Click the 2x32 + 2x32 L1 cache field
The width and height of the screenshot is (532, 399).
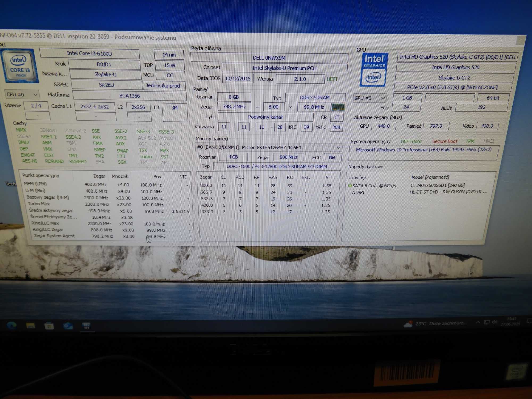95,107
